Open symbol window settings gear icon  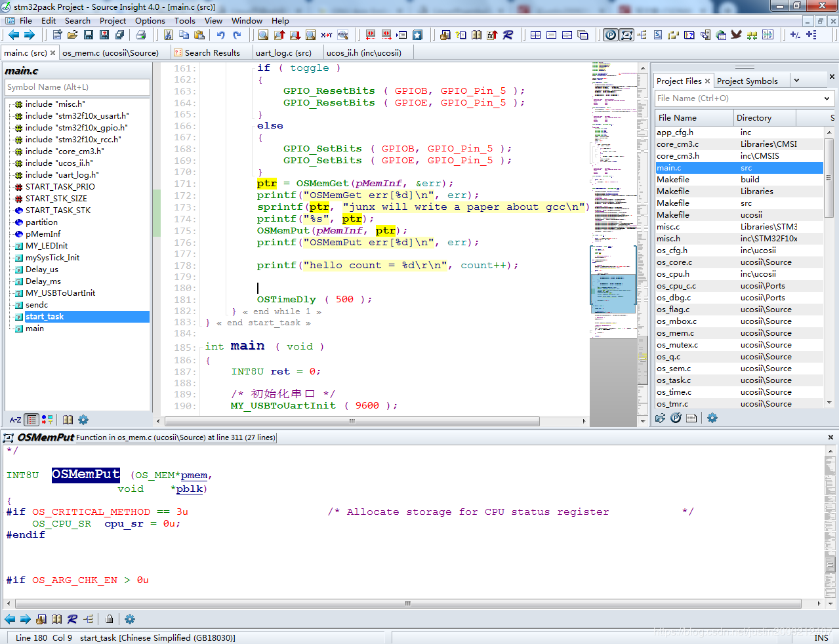(x=83, y=420)
